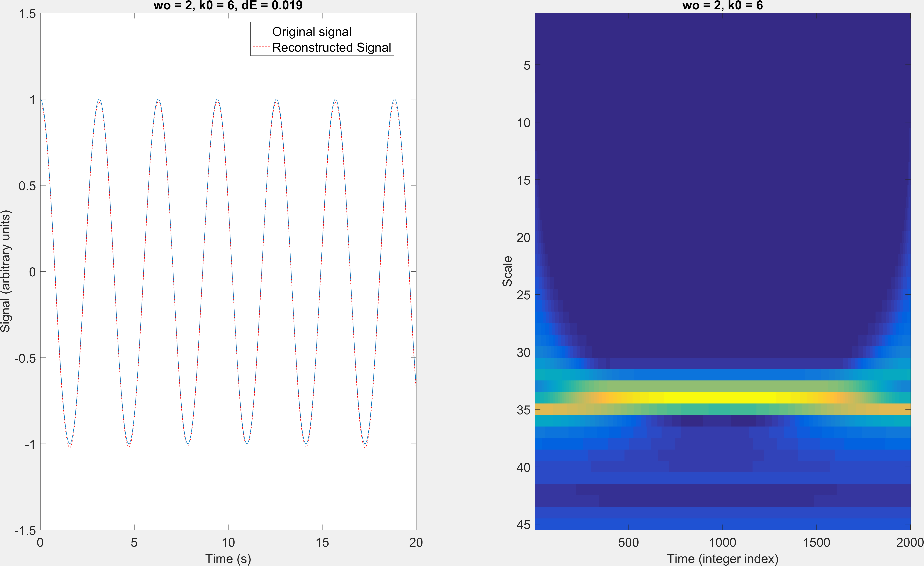Click the 1000 tick label on scalogram x-axis
The image size is (924, 566).
click(x=723, y=542)
